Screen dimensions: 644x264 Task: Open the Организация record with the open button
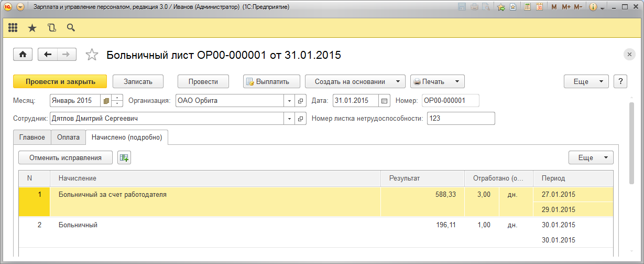(x=301, y=101)
